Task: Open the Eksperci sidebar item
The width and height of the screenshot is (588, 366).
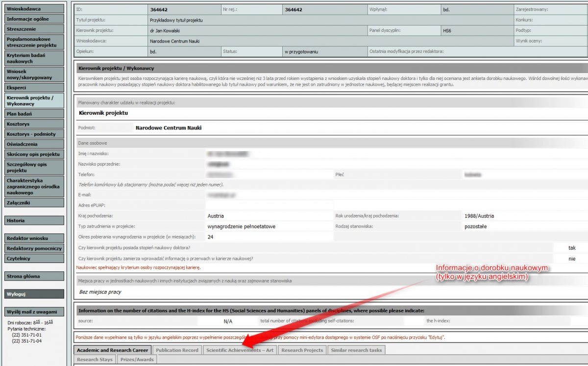Action: (34, 87)
